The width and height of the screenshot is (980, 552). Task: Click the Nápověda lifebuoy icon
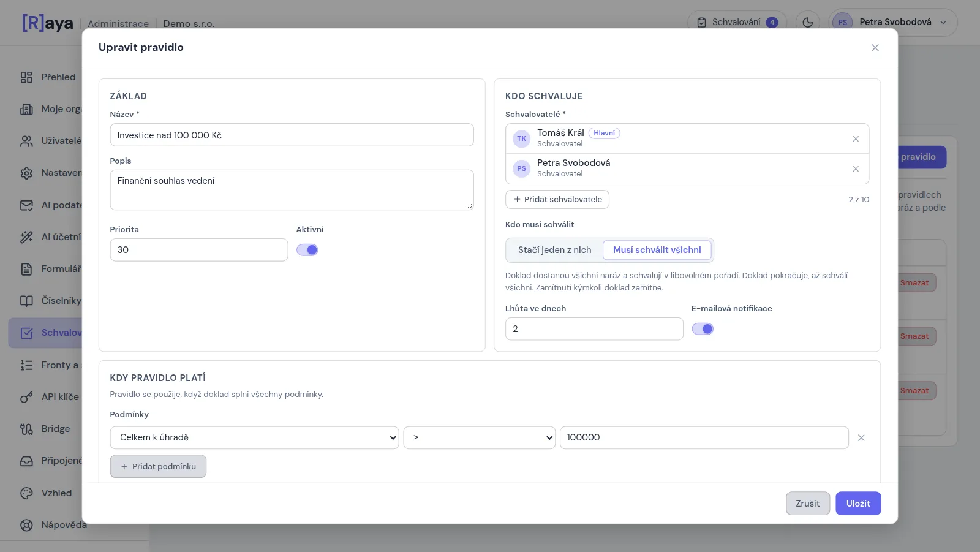click(x=26, y=525)
